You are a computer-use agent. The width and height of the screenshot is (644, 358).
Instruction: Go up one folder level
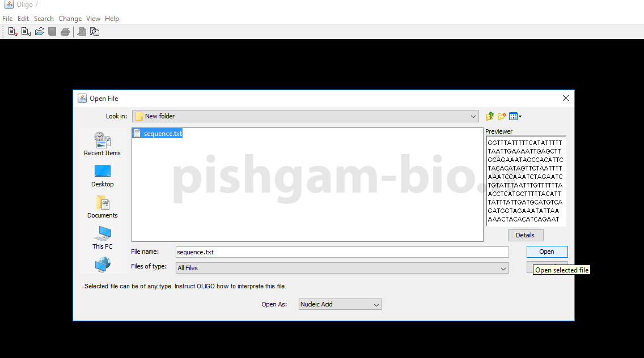point(490,116)
